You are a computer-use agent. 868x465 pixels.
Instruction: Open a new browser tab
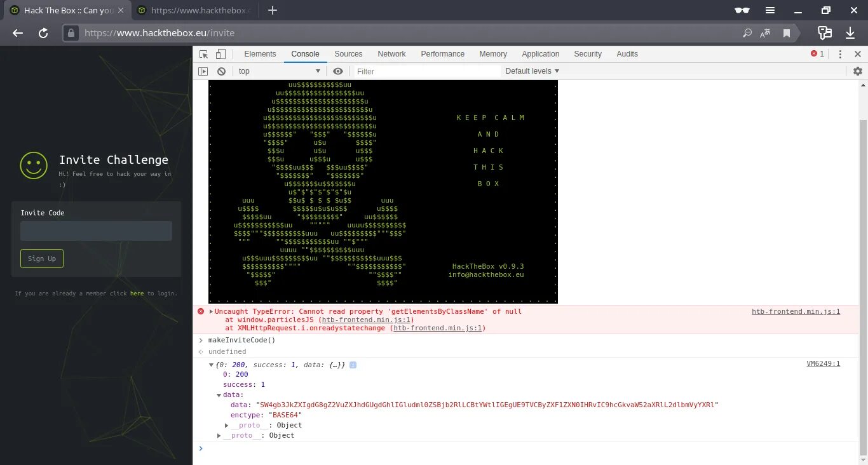[x=273, y=10]
